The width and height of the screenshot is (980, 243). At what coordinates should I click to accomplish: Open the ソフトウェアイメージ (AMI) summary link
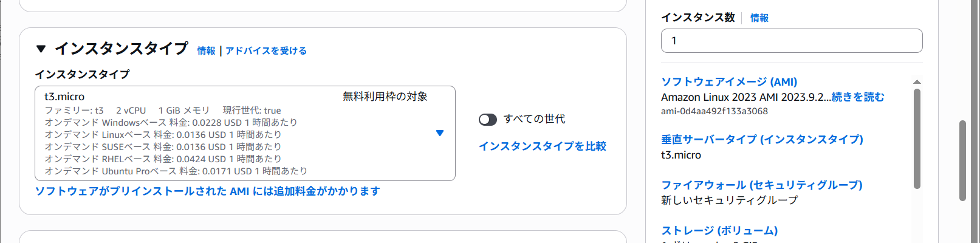coord(728,82)
